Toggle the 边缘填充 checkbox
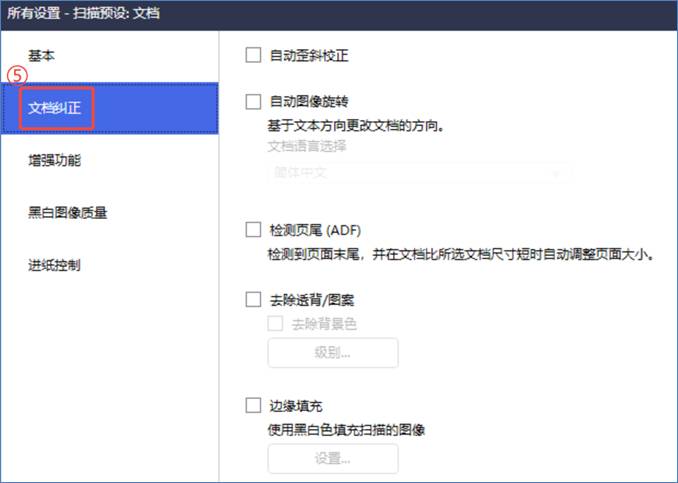 tap(253, 406)
